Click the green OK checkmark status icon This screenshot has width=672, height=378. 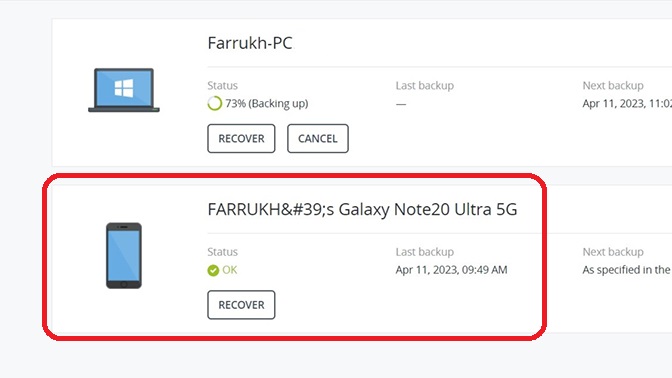tap(213, 270)
